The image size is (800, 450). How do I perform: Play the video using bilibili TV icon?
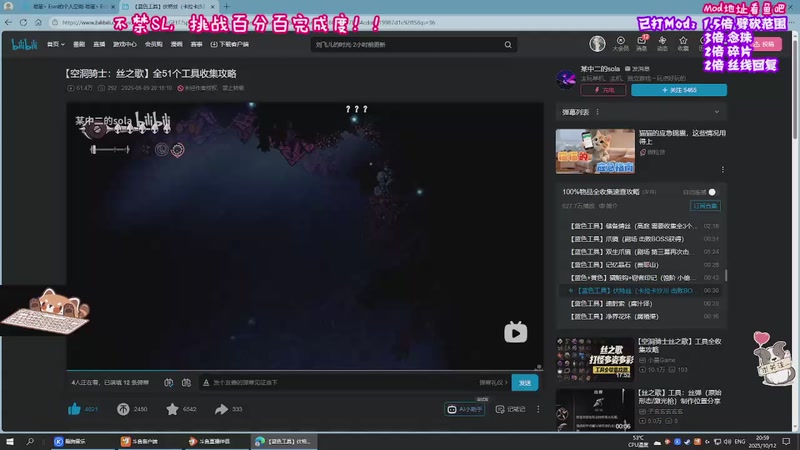point(515,333)
